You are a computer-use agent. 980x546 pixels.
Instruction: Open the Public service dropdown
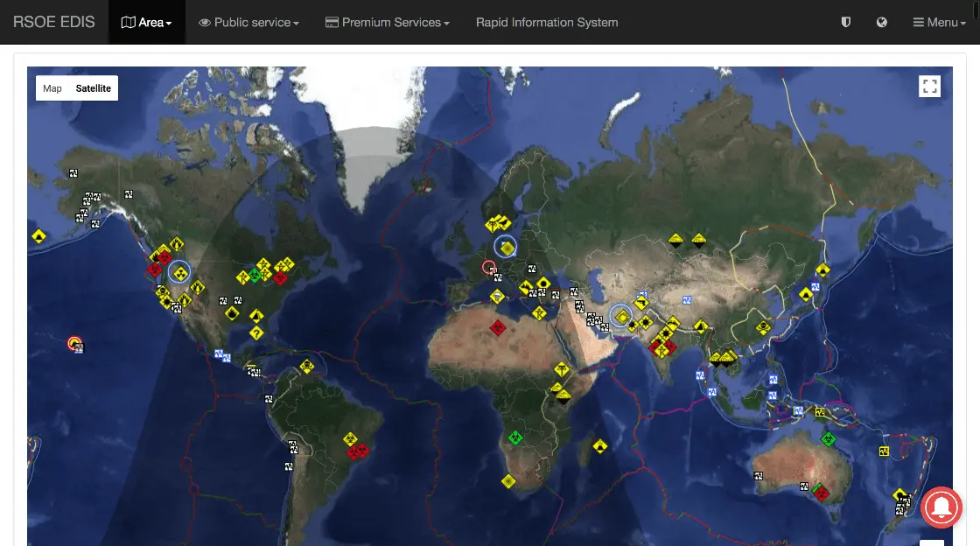pos(249,23)
